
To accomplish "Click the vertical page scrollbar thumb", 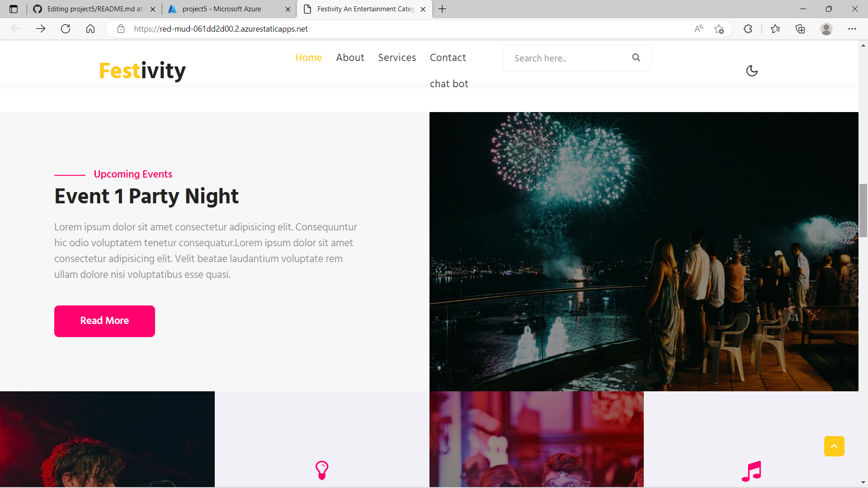I will click(x=863, y=210).
